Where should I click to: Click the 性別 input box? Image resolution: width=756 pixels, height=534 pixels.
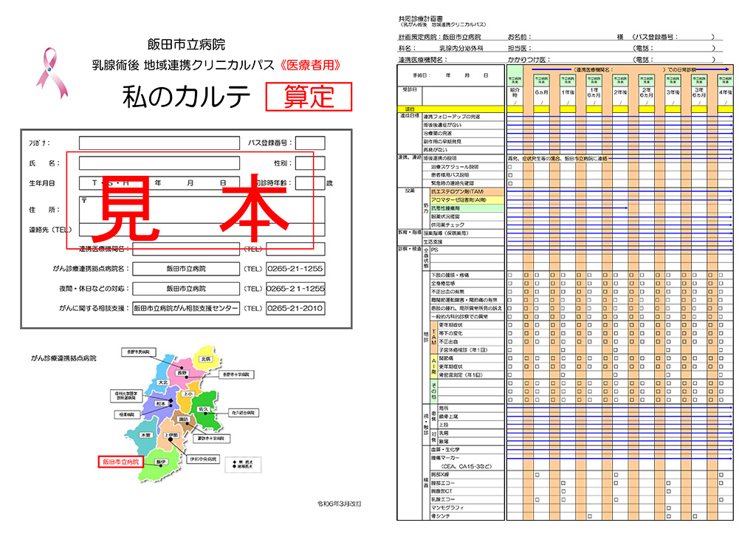coord(310,163)
